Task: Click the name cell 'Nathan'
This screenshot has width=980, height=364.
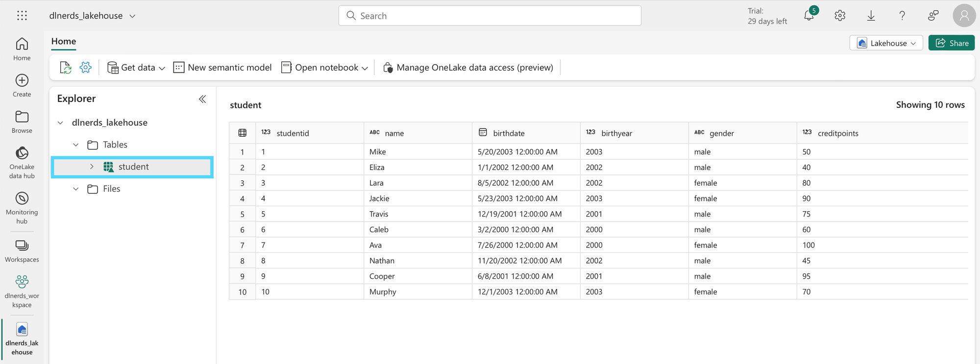Action: [418, 261]
